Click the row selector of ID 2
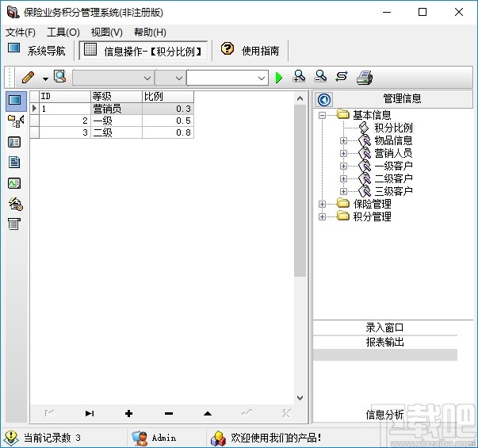This screenshot has height=448, width=478. click(35, 121)
